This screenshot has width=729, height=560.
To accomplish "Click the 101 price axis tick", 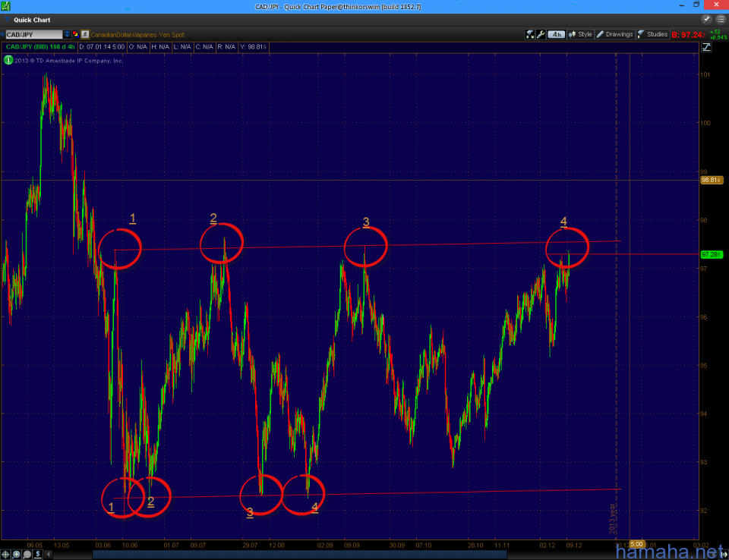I will [x=705, y=74].
